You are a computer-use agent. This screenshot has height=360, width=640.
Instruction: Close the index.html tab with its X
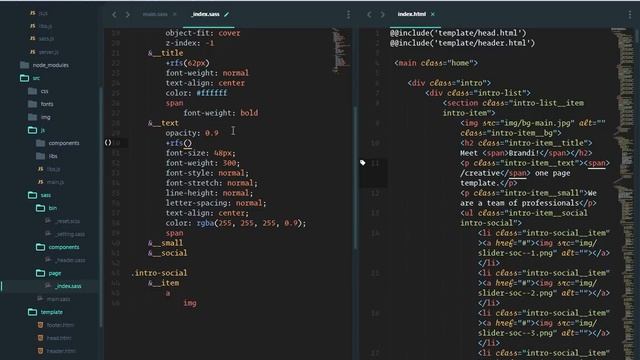point(433,14)
